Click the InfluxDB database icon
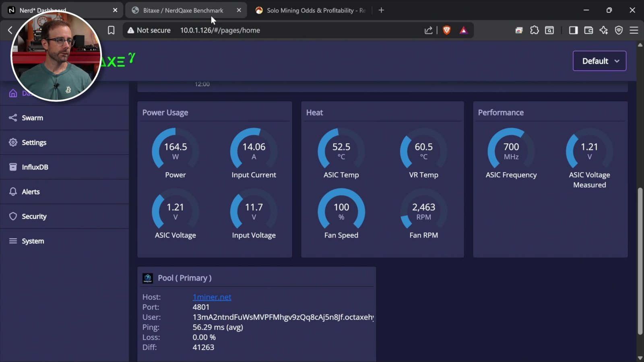644x362 pixels. click(13, 167)
